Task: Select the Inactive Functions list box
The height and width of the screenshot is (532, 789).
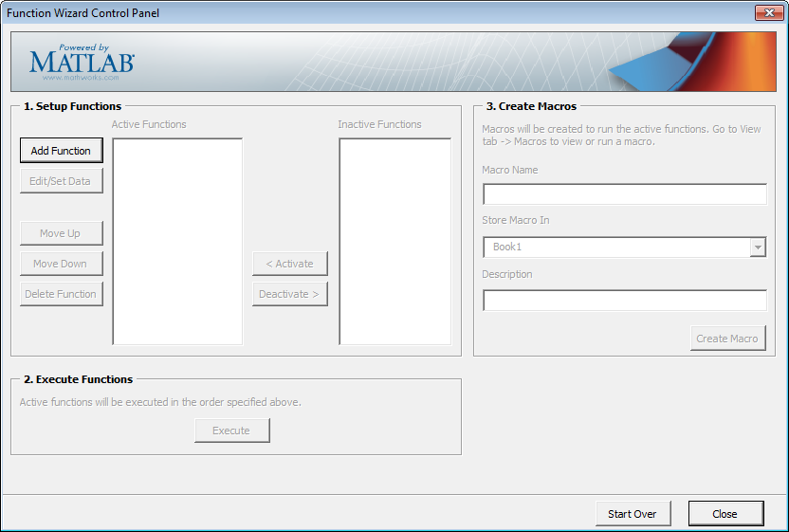Action: [x=395, y=242]
